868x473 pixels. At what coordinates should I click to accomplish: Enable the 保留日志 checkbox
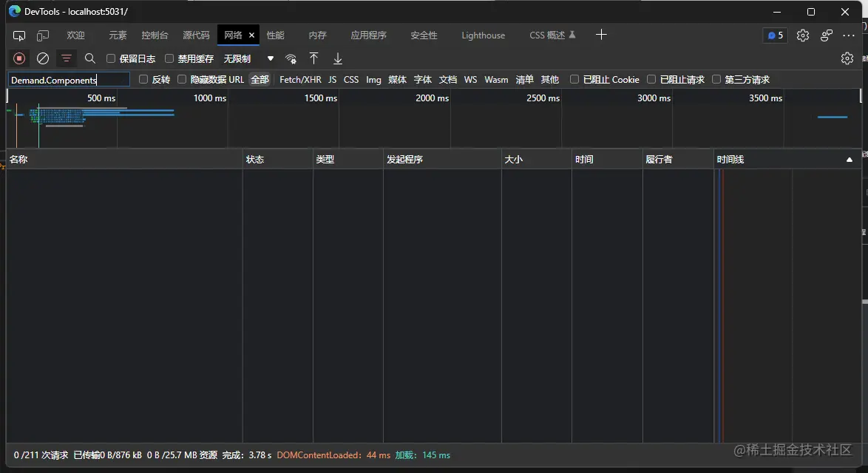coord(111,58)
